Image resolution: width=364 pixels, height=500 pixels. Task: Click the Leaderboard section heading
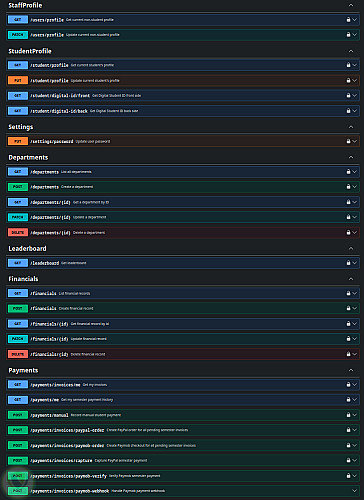tap(27, 248)
